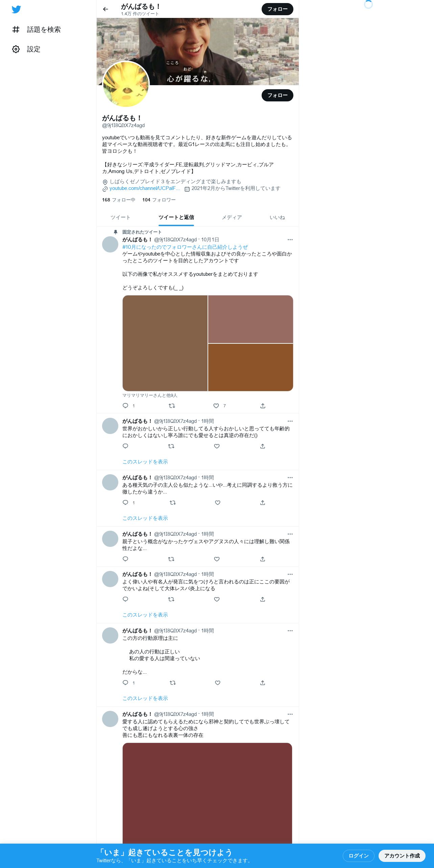Show thread under 天気の子 tweet
434x868 pixels.
(145, 518)
